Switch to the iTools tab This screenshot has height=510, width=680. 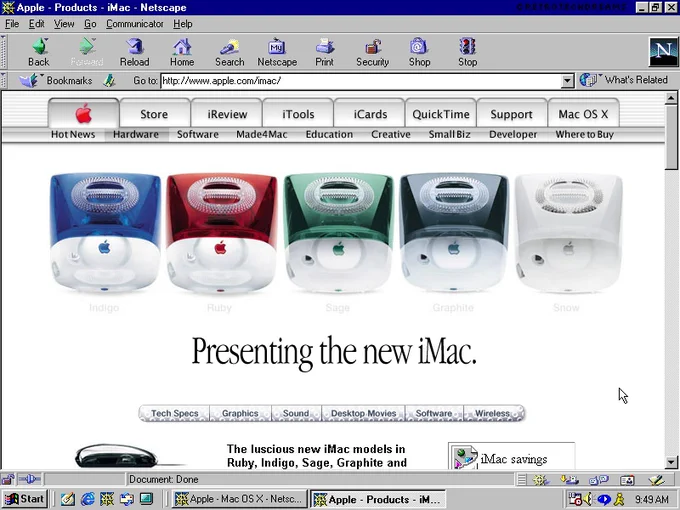[298, 114]
